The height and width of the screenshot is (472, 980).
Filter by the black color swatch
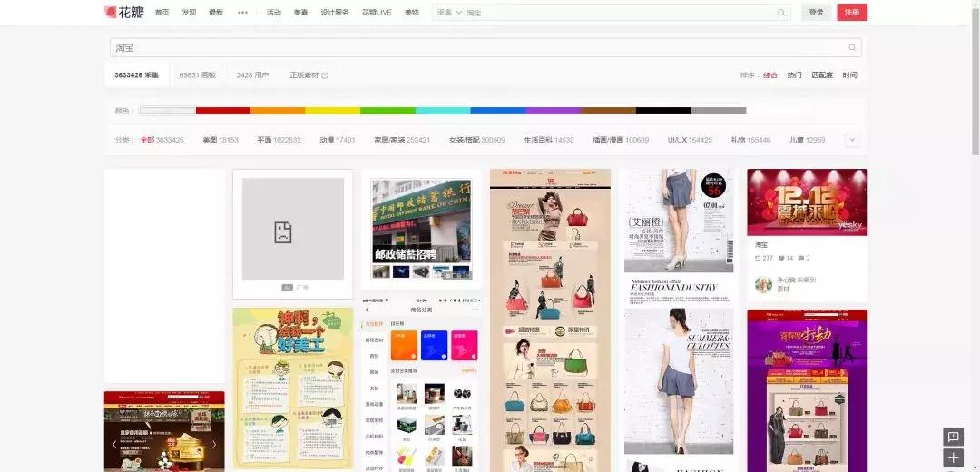coord(663,111)
